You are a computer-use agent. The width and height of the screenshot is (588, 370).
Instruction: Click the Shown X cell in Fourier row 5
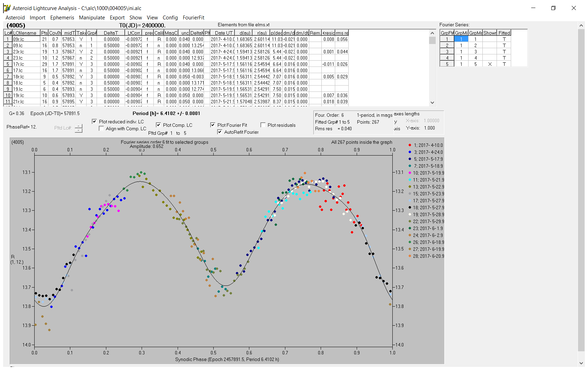(490, 64)
